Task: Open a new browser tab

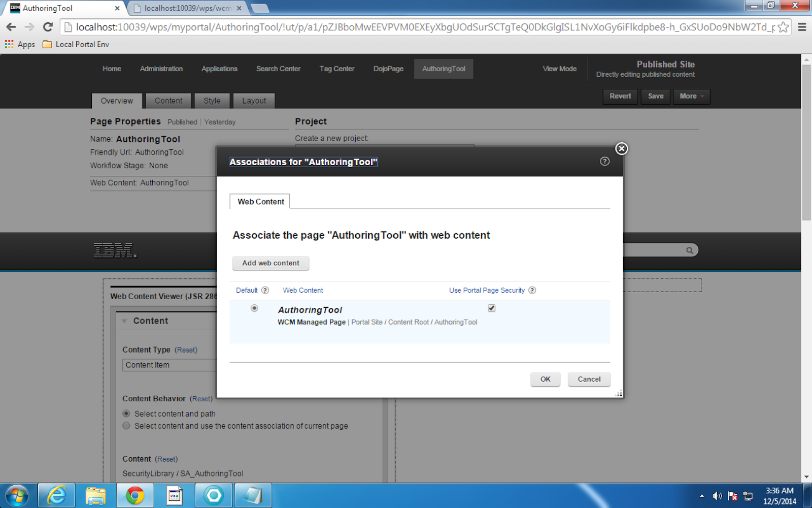Action: tap(260, 8)
